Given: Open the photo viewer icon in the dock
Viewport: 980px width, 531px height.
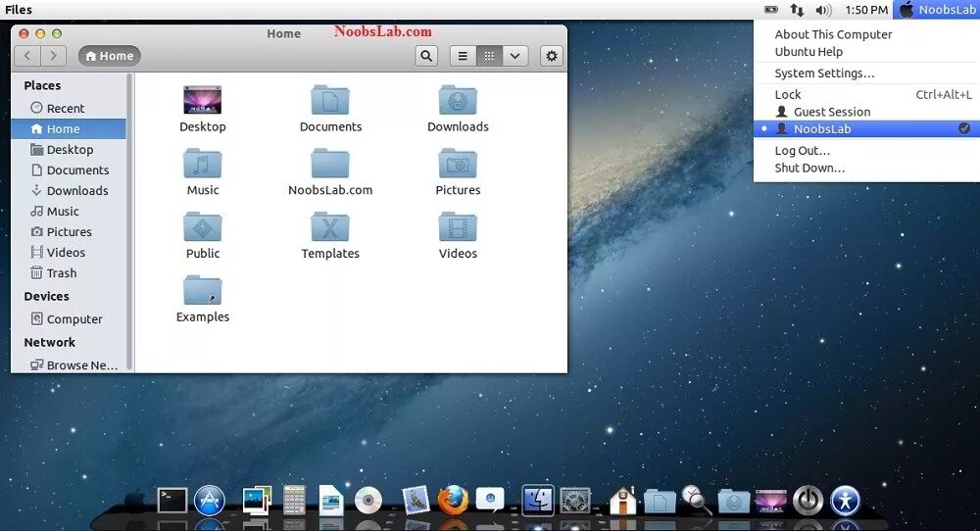Looking at the screenshot, I should click(x=257, y=501).
